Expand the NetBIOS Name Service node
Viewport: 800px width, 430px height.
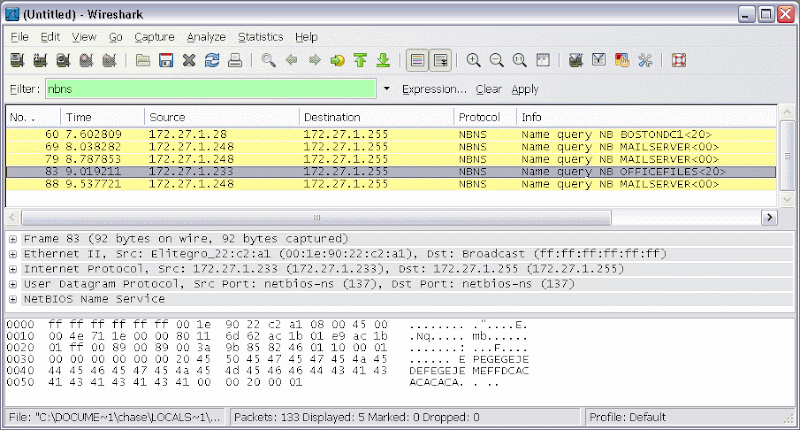[13, 299]
